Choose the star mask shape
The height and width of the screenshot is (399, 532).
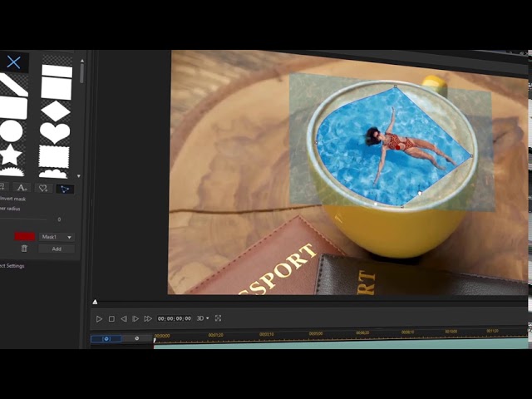(x=11, y=155)
